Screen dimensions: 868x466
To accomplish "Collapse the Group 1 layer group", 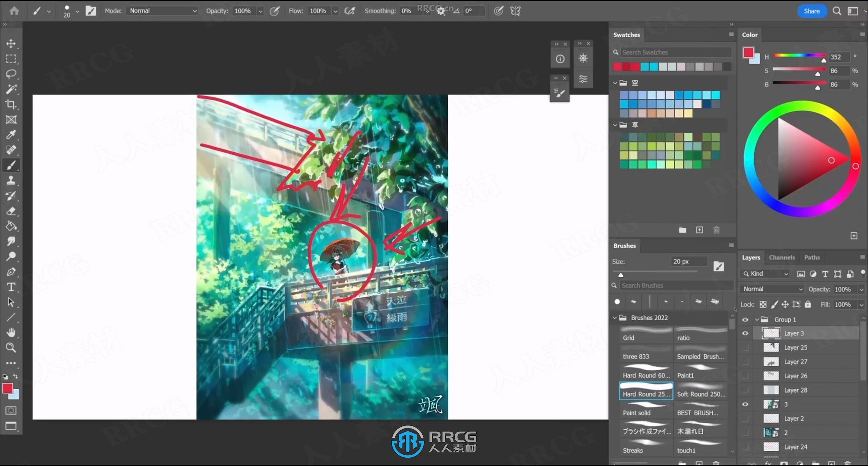I will click(757, 320).
